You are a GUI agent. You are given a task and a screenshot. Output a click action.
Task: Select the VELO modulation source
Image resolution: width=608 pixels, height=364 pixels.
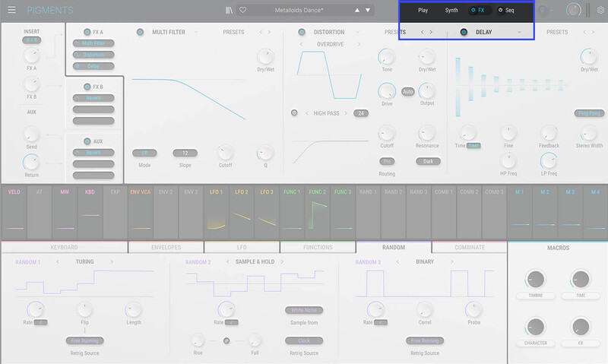point(14,212)
